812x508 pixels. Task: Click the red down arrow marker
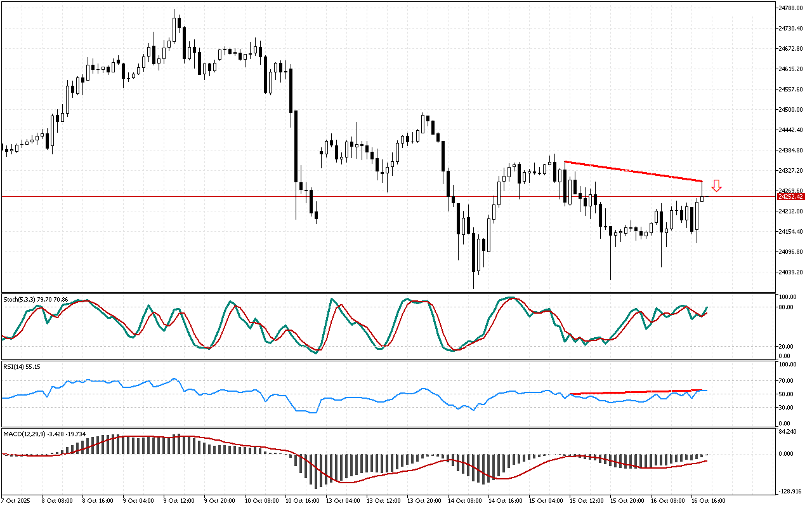point(716,185)
